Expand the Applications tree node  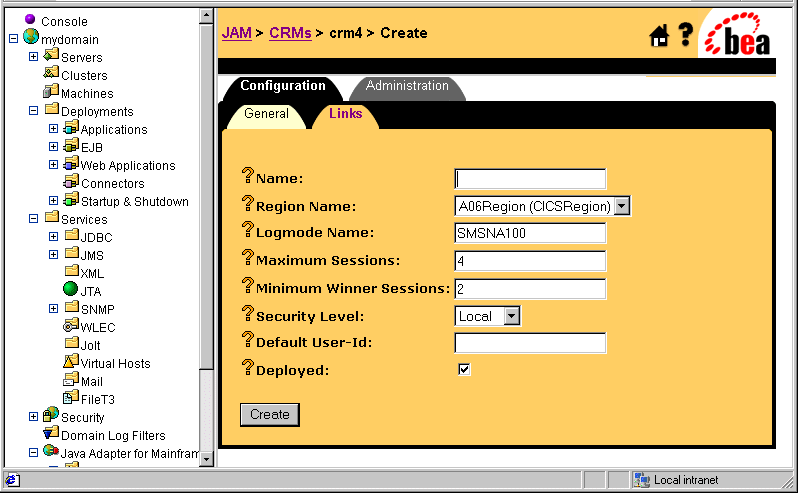click(x=53, y=129)
